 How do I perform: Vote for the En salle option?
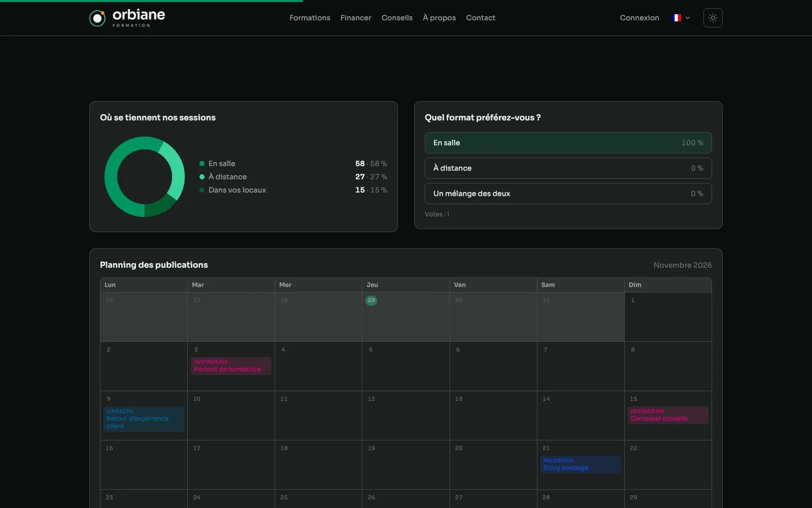(x=568, y=143)
